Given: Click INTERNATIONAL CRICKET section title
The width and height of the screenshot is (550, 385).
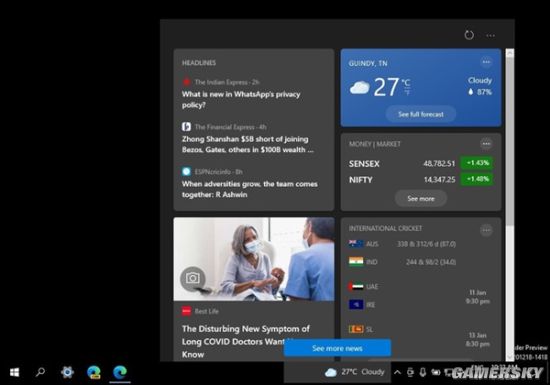Looking at the screenshot, I should (385, 228).
